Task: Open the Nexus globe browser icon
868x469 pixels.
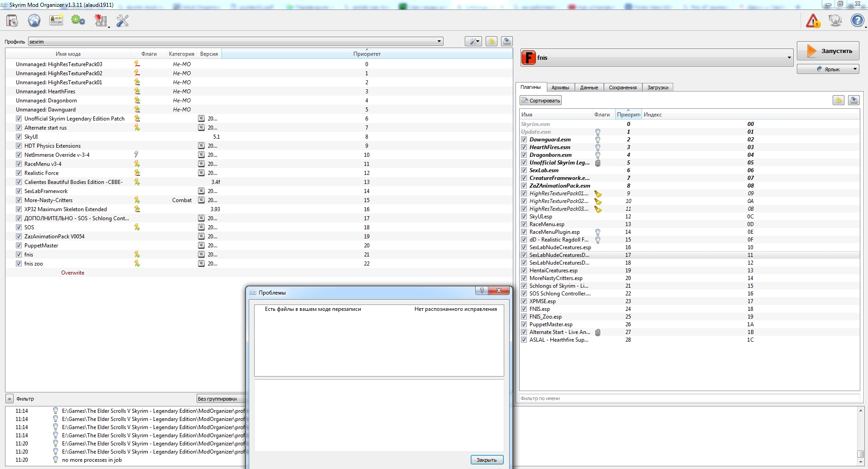Action: click(x=34, y=21)
